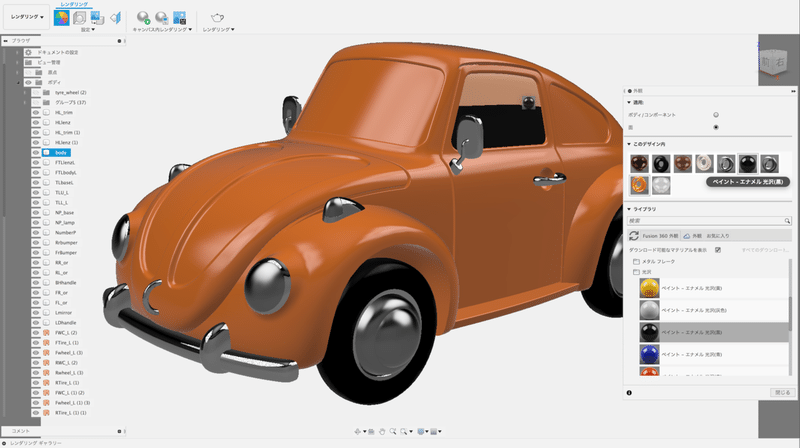Collapse the ライブラリ section
800x448 pixels.
[x=629, y=209]
